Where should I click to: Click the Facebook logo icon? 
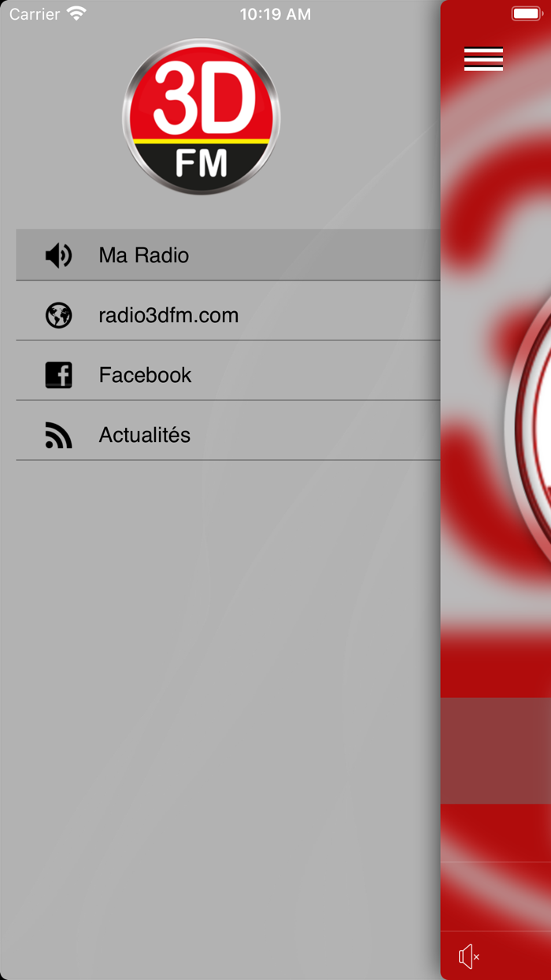click(58, 375)
